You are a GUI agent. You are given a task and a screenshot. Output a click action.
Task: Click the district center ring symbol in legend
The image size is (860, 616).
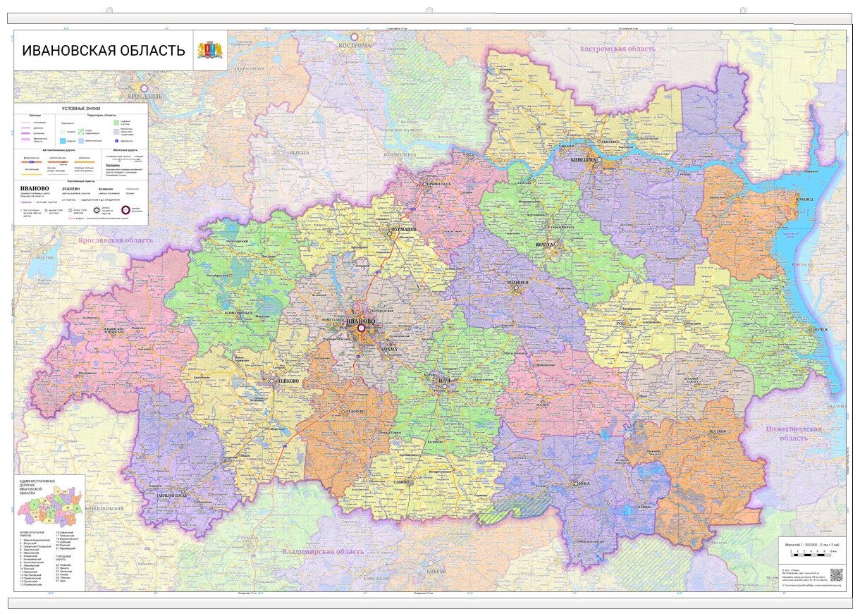coord(125,210)
